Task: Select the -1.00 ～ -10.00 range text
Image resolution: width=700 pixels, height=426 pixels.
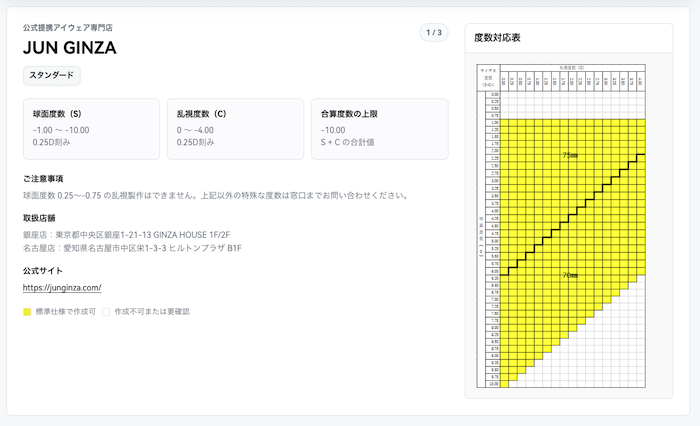Action: 61,130
